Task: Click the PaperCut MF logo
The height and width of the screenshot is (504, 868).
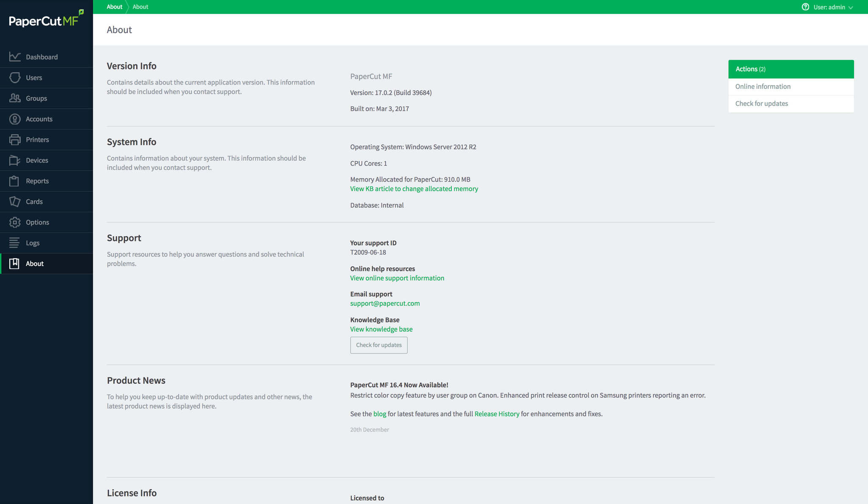Action: (x=46, y=19)
